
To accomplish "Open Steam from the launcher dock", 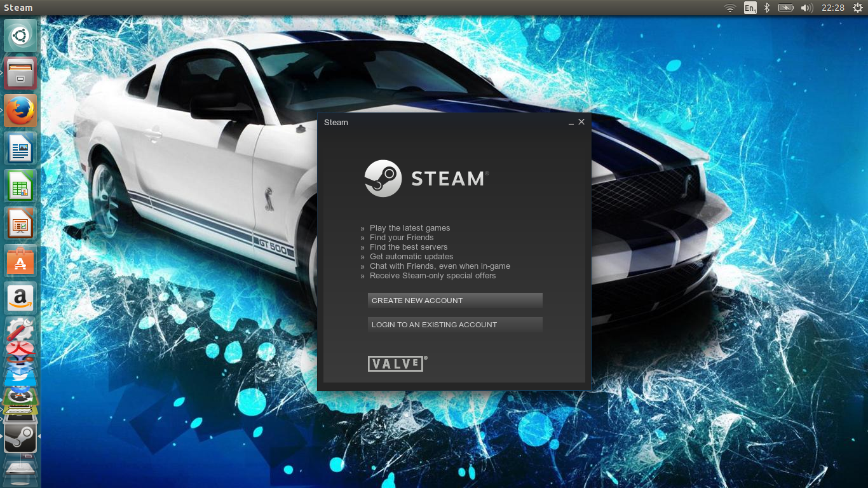I will (20, 438).
